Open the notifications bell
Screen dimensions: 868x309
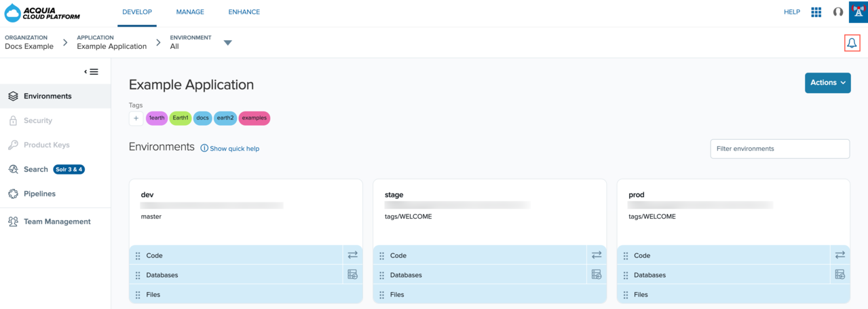pyautogui.click(x=852, y=43)
